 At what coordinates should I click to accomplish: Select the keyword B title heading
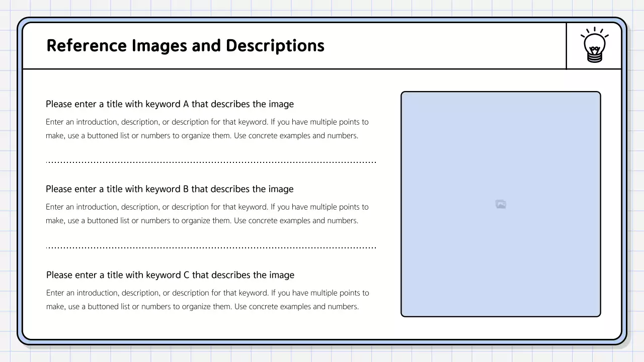pos(170,189)
